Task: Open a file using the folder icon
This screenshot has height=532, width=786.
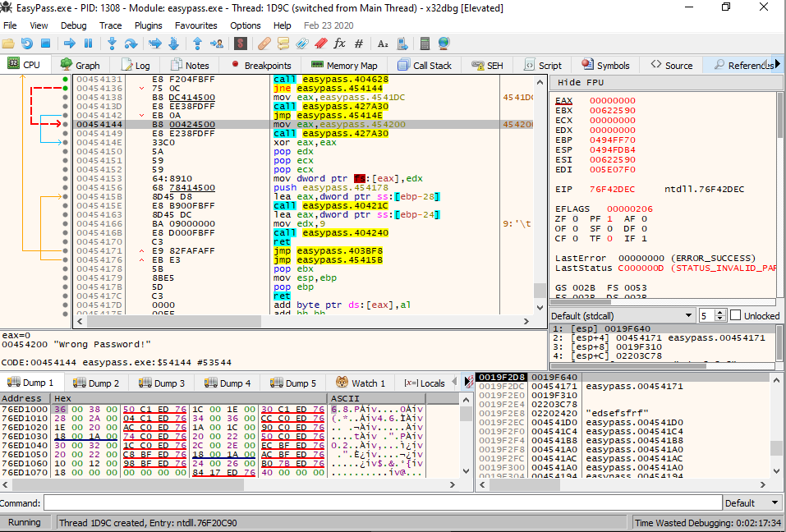Action: [x=8, y=44]
